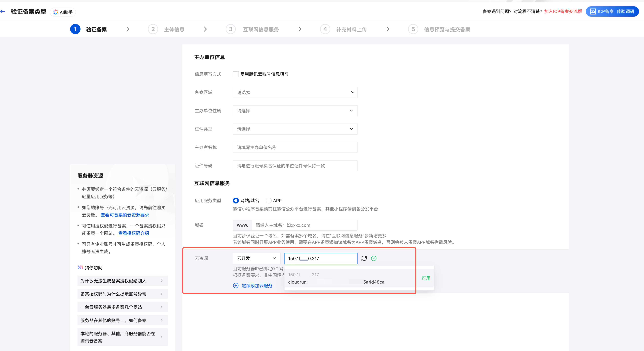Select the APP radio option

(x=269, y=201)
